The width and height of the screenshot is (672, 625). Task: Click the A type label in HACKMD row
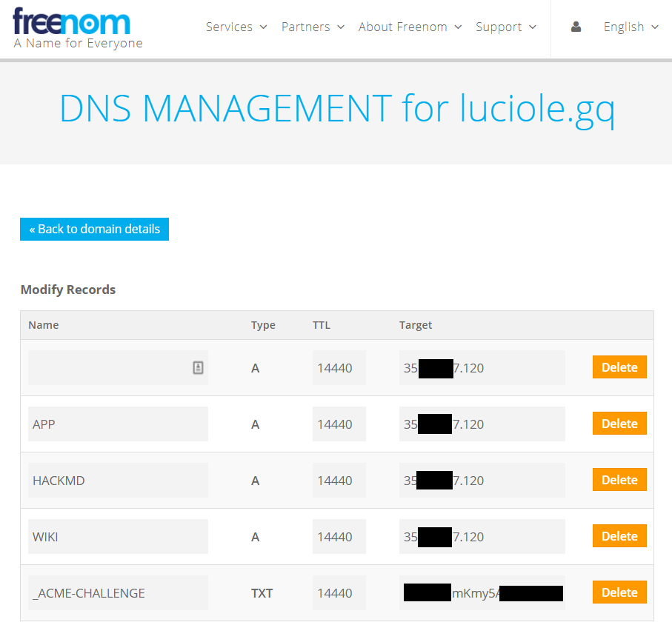[x=256, y=481]
